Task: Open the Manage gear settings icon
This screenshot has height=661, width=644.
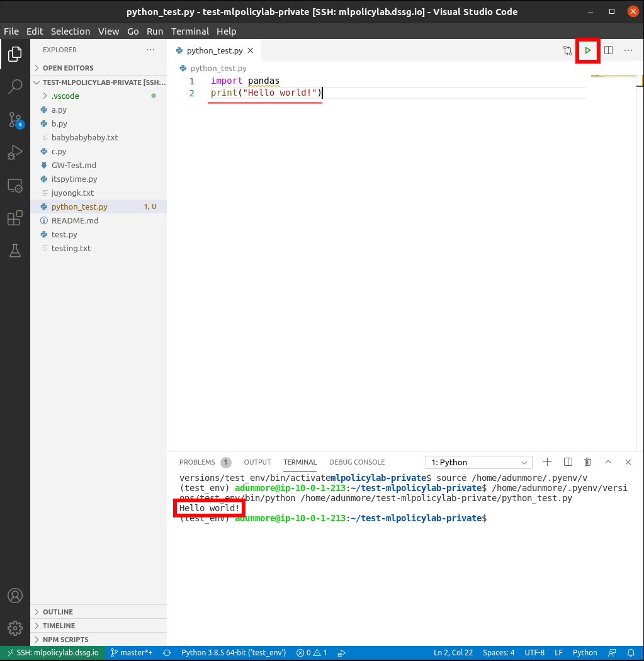Action: [x=14, y=628]
